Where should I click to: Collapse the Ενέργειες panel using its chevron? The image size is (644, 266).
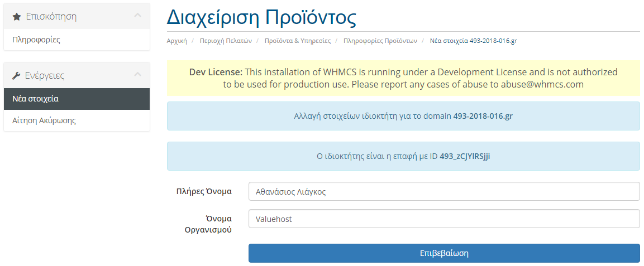(x=137, y=75)
